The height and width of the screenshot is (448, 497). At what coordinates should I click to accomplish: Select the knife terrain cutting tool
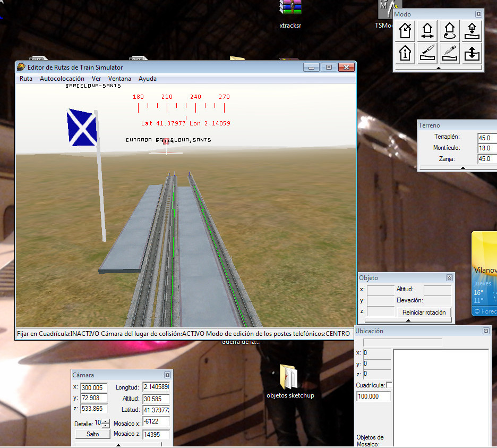(427, 53)
